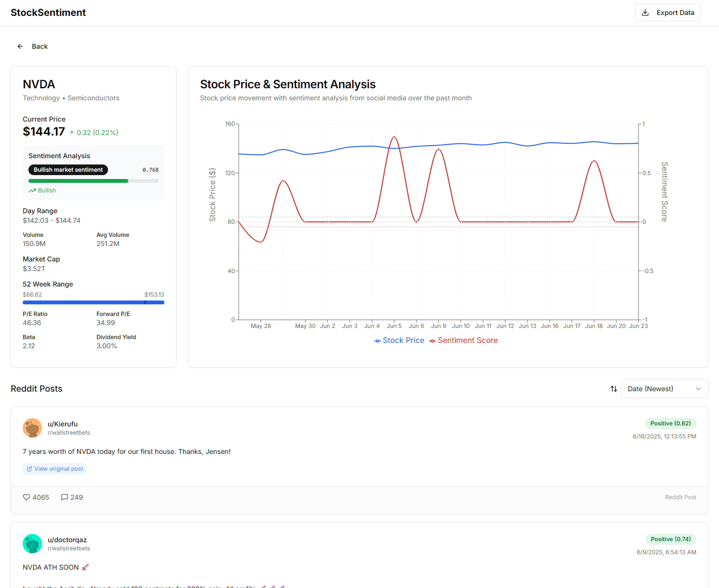The width and height of the screenshot is (719, 588).
Task: Open View original post for u/Kierufu
Action: tap(54, 469)
